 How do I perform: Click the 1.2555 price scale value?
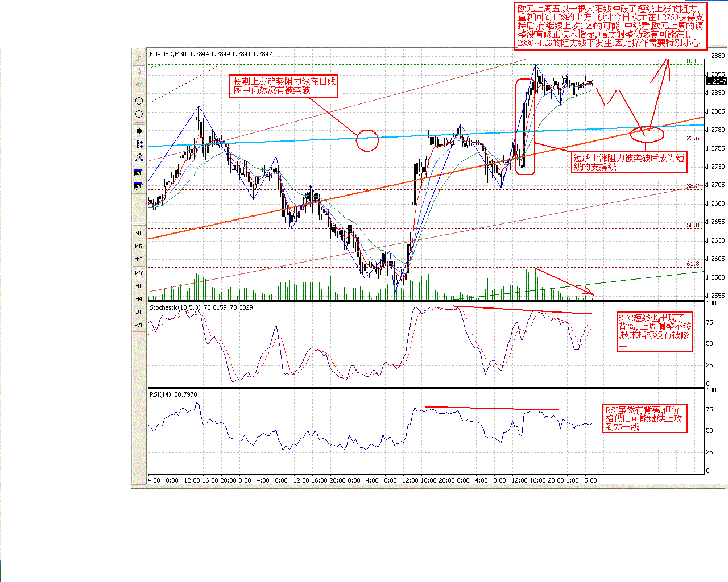717,296
